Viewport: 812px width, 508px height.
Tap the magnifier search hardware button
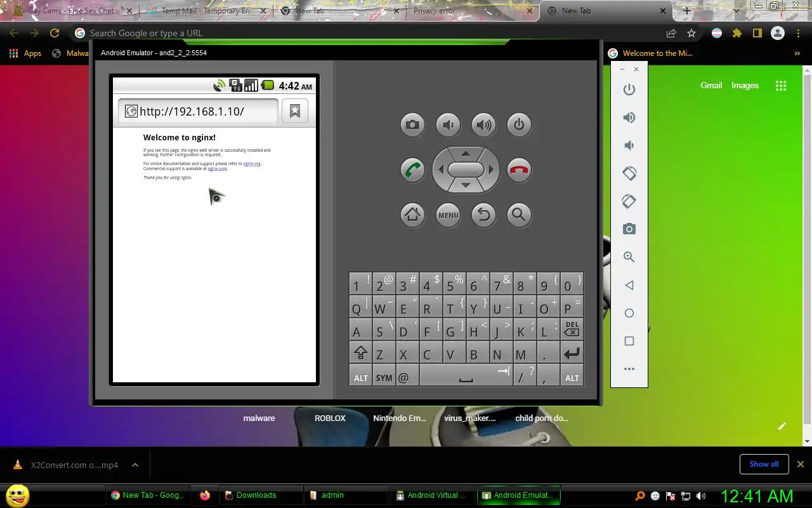pyautogui.click(x=519, y=215)
